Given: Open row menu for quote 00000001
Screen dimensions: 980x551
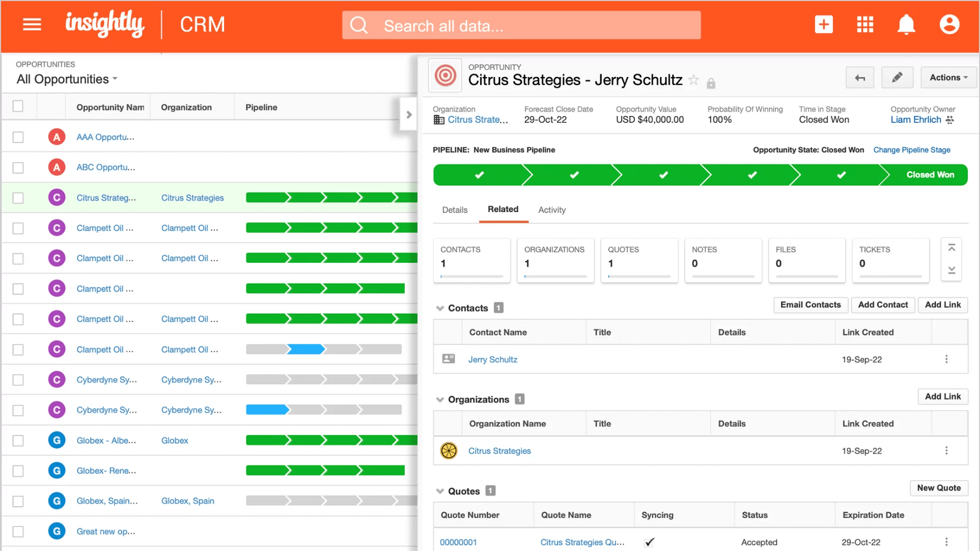Looking at the screenshot, I should coord(946,542).
